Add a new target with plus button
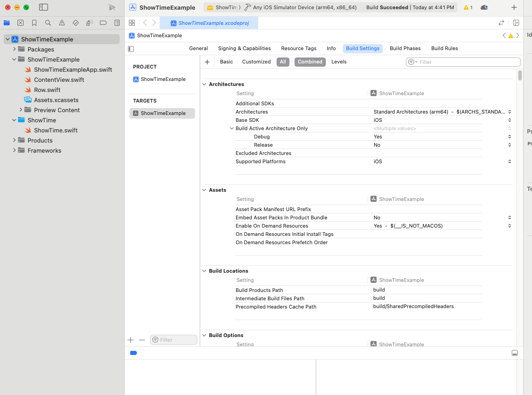This screenshot has width=532, height=395. pyautogui.click(x=131, y=340)
